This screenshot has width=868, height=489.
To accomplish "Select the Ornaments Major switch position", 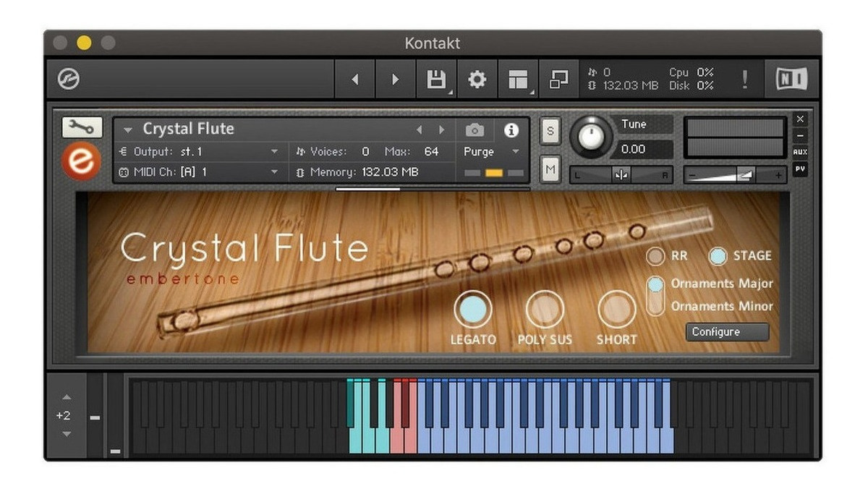I will click(655, 284).
